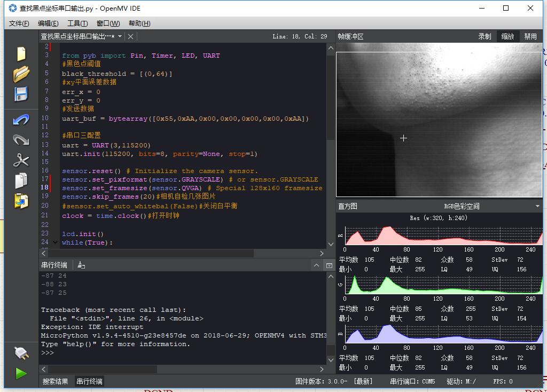The image size is (547, 392).
Task: Run the script with the green play icon
Action: [21, 373]
